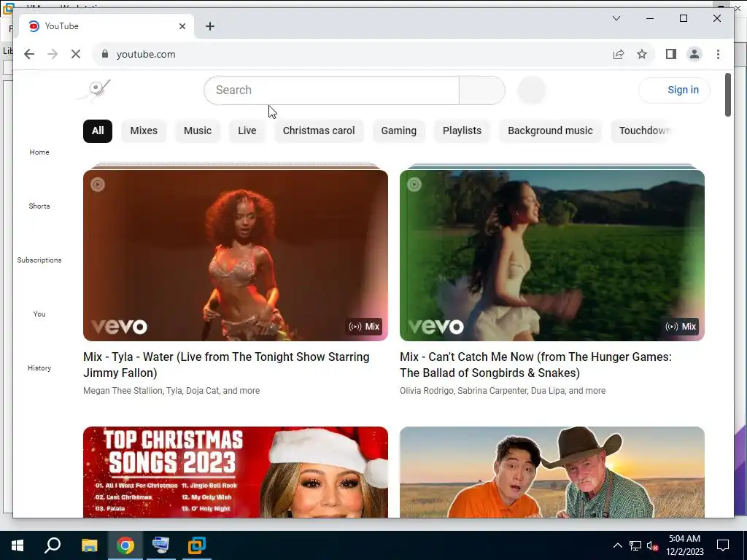The width and height of the screenshot is (747, 560).
Task: Select the Live filter chip
Action: [x=247, y=131]
